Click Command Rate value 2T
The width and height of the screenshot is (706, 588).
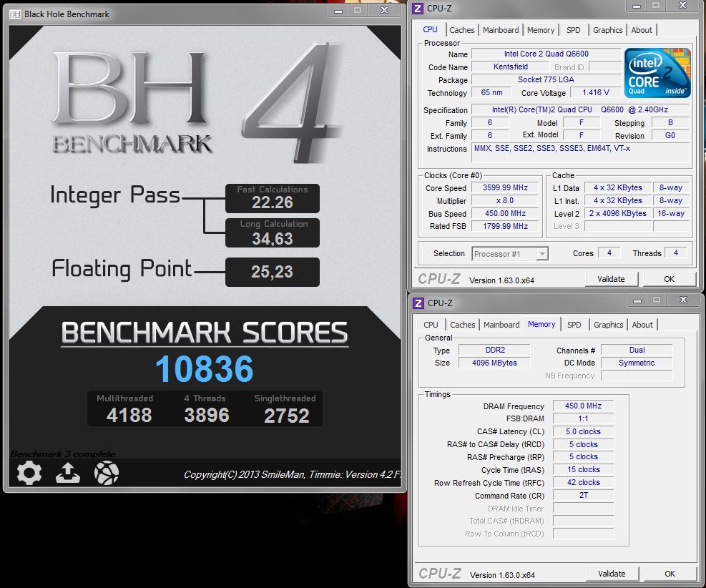(583, 495)
